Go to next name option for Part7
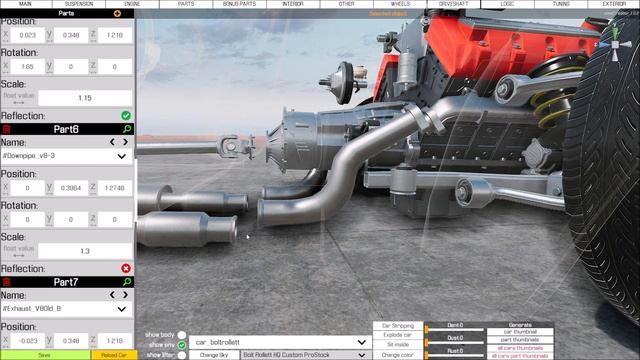The image size is (640, 360). [125, 295]
